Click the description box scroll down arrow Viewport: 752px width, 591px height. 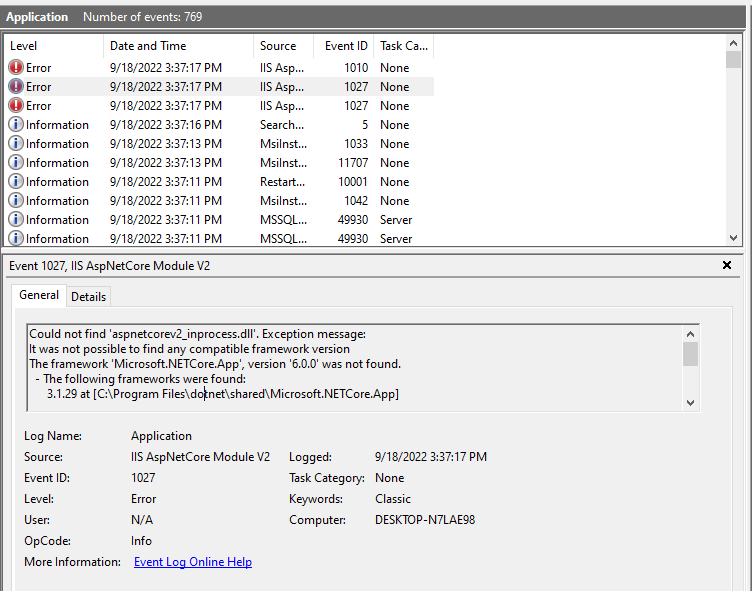click(x=691, y=403)
